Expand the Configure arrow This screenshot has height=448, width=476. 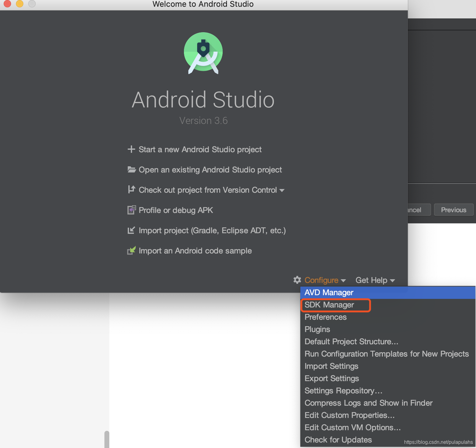(343, 281)
